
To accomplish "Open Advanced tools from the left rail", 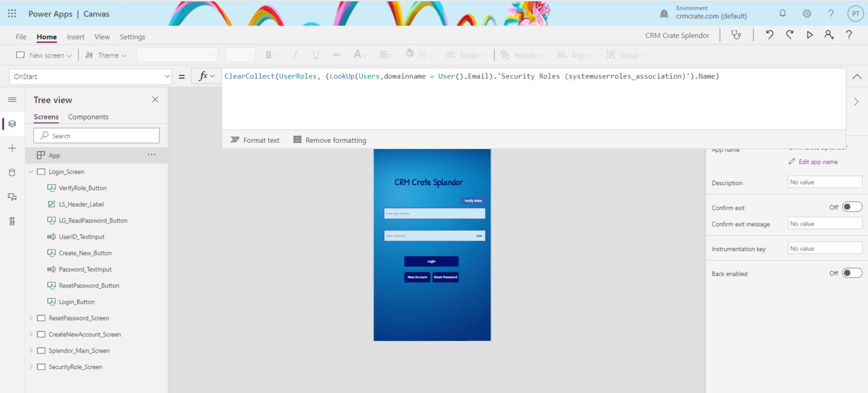I will (12, 221).
